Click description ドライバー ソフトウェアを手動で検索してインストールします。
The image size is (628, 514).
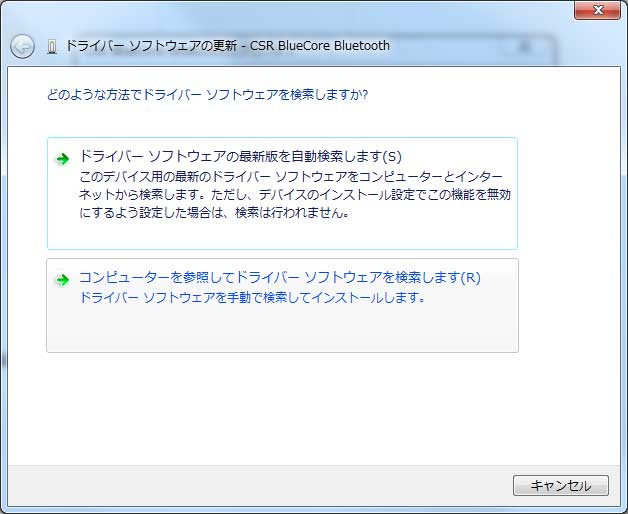pyautogui.click(x=252, y=297)
